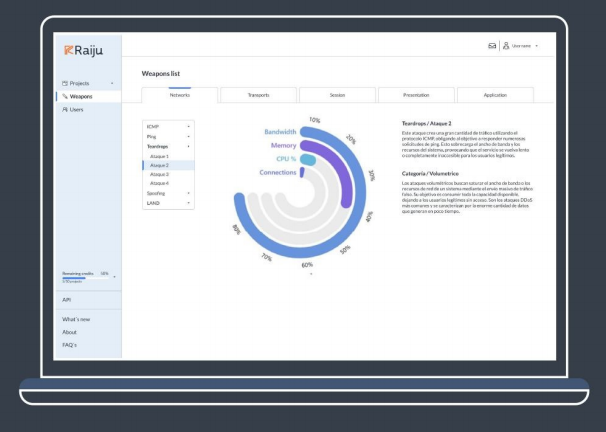Select Ataque 1 under Teardrops
606x432 pixels.
[x=159, y=157]
